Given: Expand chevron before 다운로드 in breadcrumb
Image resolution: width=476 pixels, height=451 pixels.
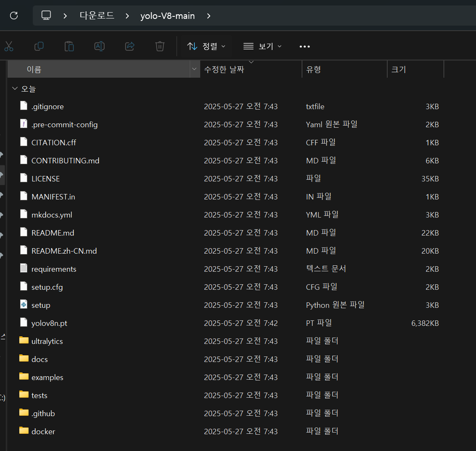Looking at the screenshot, I should pos(65,16).
